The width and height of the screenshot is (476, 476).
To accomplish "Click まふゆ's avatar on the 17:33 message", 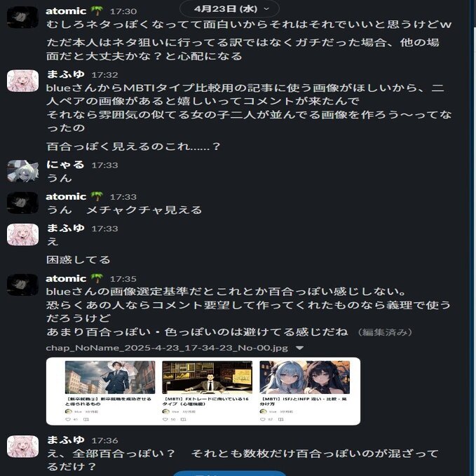I will tap(22, 235).
